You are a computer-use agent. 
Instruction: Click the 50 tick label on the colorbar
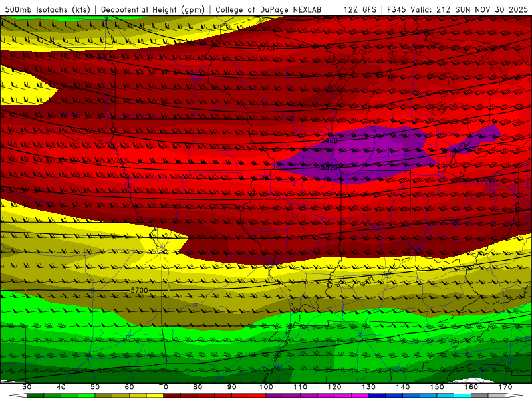click(x=95, y=387)
